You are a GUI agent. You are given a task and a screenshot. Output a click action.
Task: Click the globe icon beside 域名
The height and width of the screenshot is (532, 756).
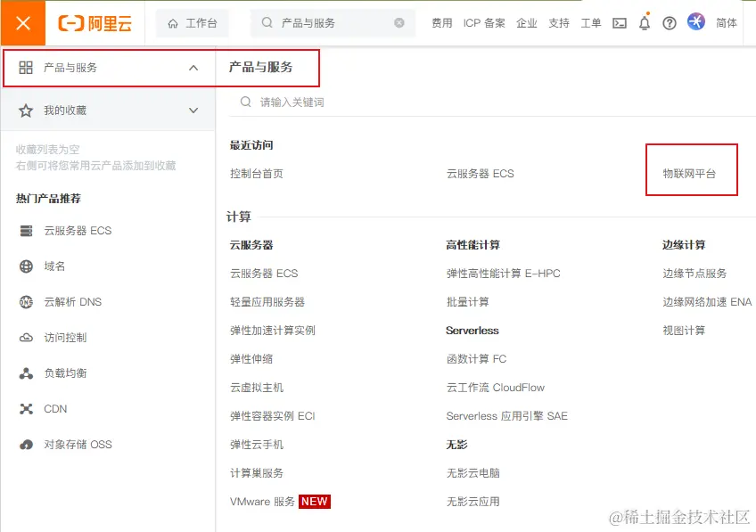(x=26, y=266)
